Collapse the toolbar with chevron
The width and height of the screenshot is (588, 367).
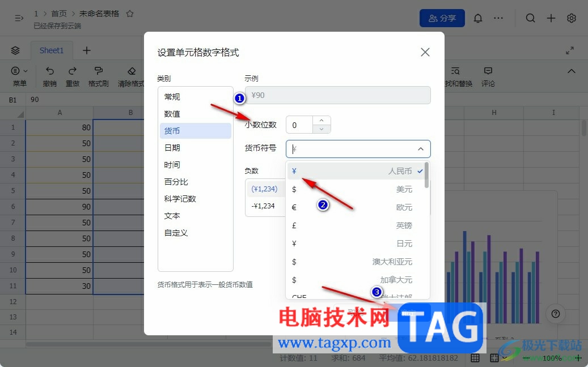[x=571, y=71]
